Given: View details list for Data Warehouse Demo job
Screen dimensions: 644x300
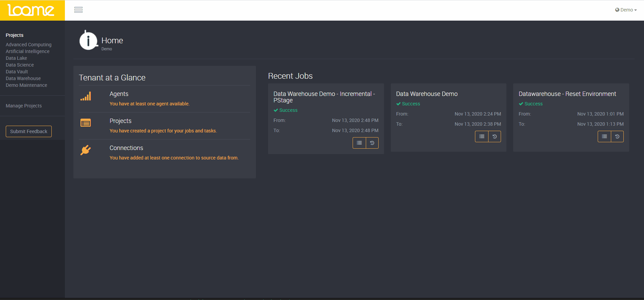Looking at the screenshot, I should [482, 136].
